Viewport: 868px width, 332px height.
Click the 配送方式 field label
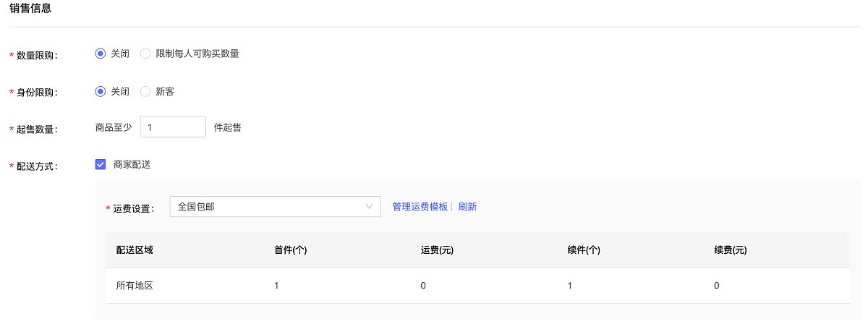click(36, 166)
